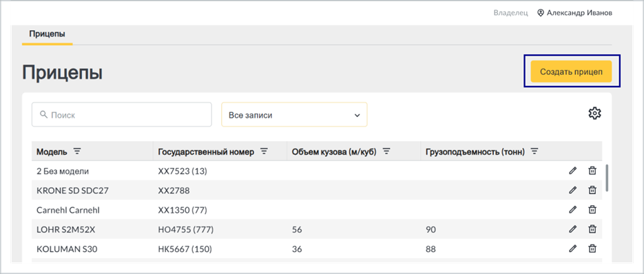
Task: Click pencil icon for KOLUMAN S30
Action: coord(572,248)
